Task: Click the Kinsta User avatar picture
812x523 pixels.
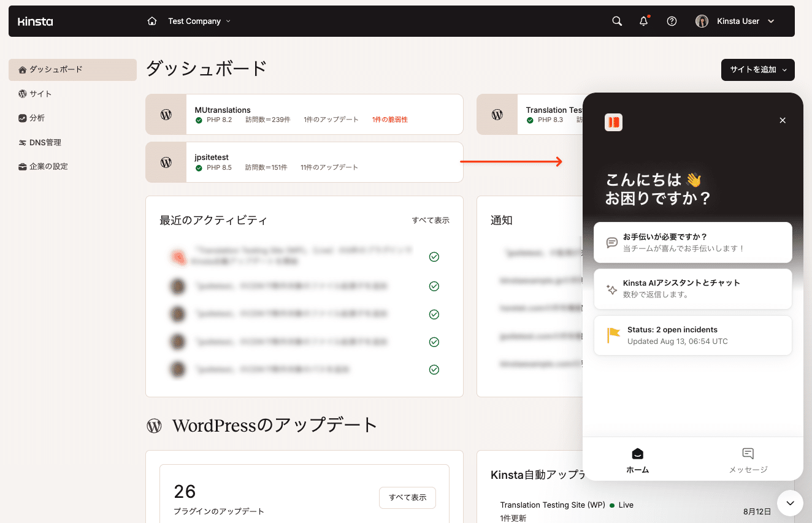Action: 702,21
